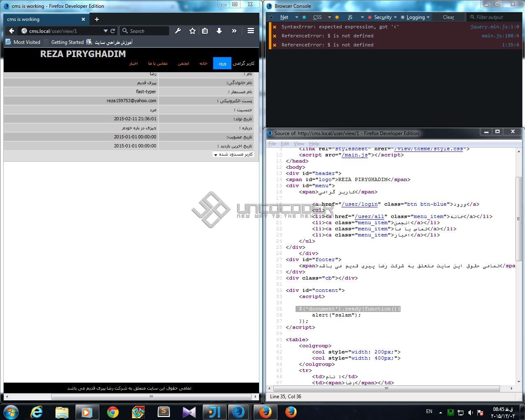Open Help menu in source viewer
The height and width of the screenshot is (420, 525).
[x=314, y=144]
